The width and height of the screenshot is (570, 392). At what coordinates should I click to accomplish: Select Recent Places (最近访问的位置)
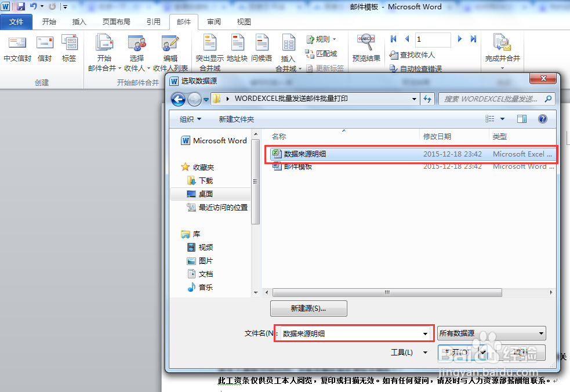click(217, 207)
